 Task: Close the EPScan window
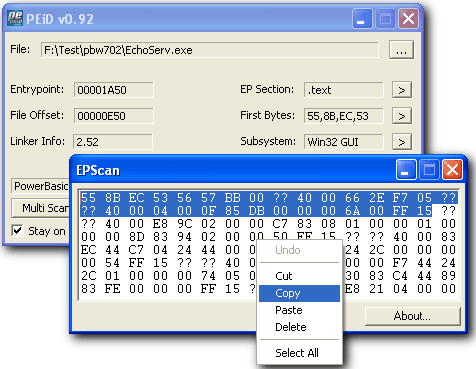452,170
